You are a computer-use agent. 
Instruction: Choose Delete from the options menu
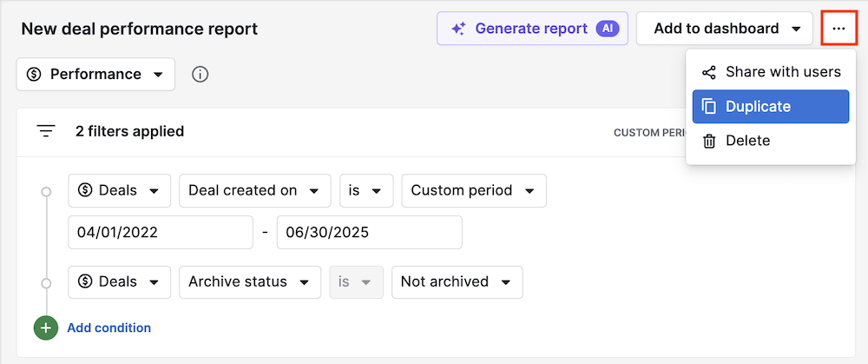[747, 141]
